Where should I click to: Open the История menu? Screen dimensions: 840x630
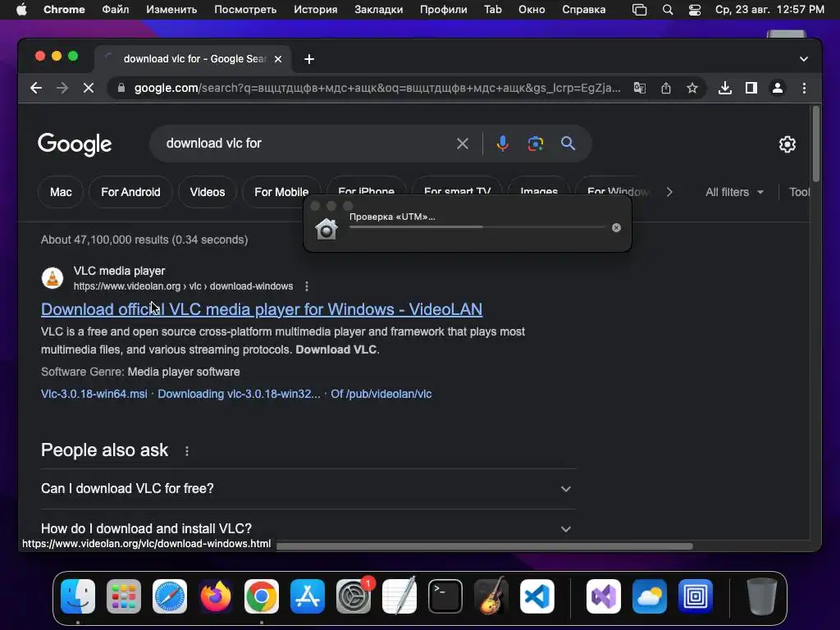pyautogui.click(x=316, y=10)
